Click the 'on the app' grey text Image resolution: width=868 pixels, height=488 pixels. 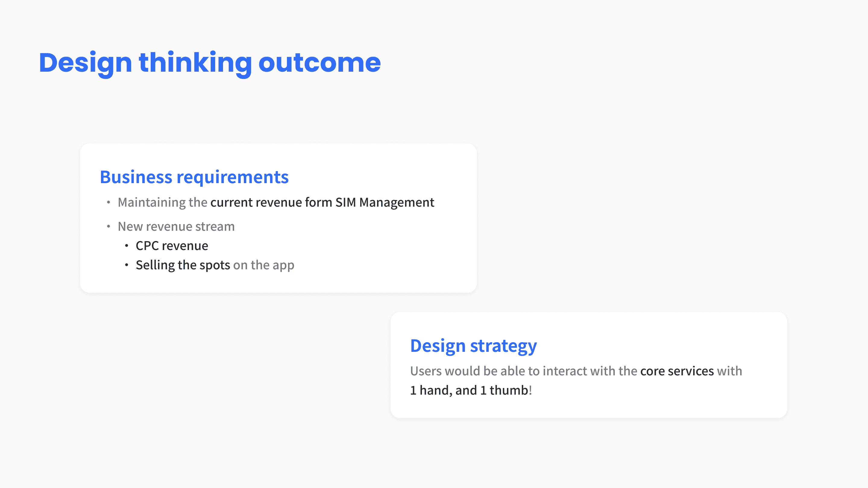263,265
